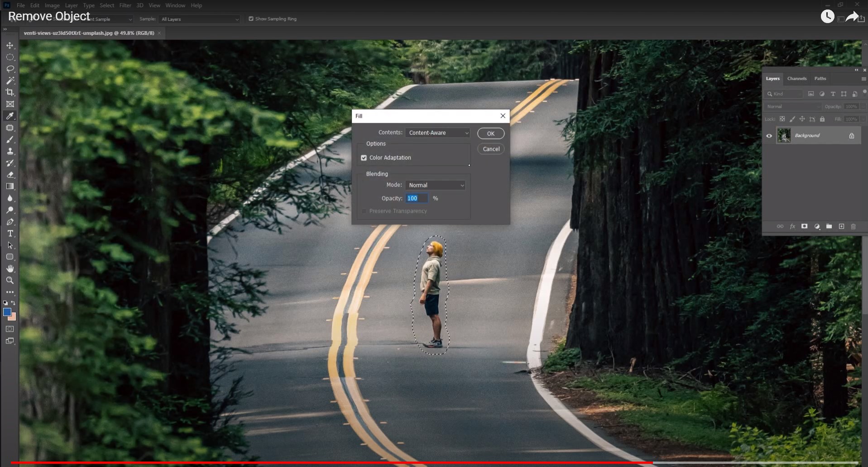Click the link layers icon

tap(780, 226)
